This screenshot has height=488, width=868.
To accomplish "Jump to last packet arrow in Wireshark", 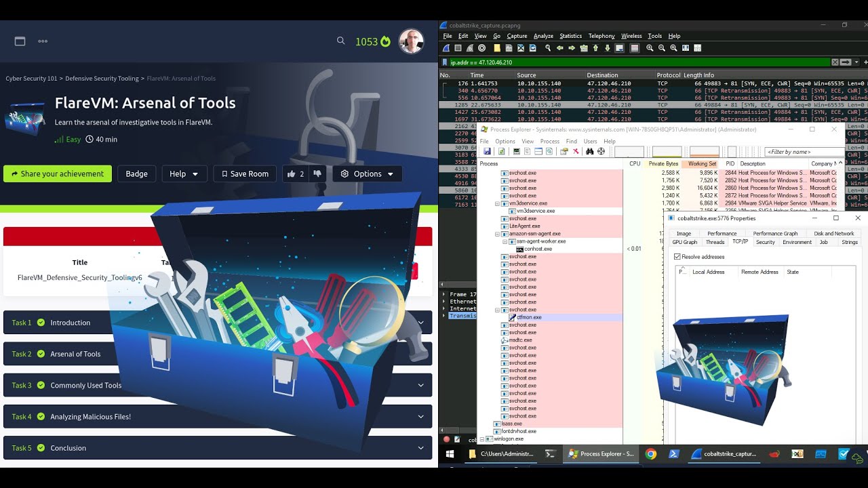I will 608,48.
